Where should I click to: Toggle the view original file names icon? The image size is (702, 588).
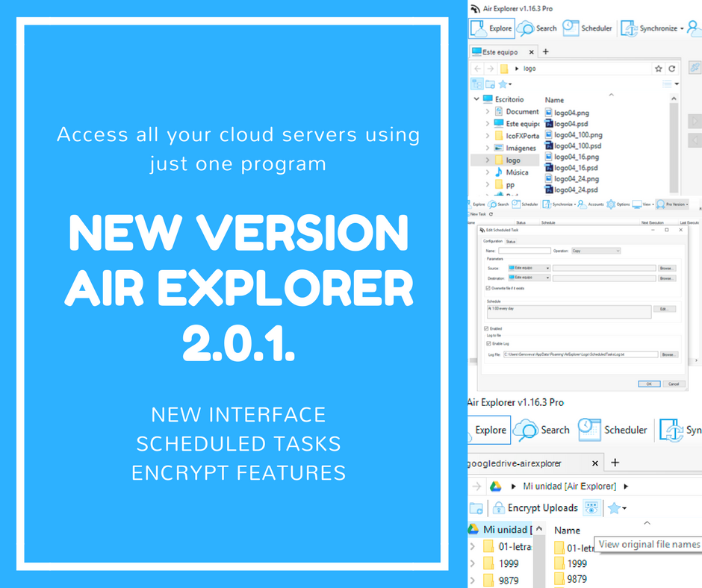[591, 508]
